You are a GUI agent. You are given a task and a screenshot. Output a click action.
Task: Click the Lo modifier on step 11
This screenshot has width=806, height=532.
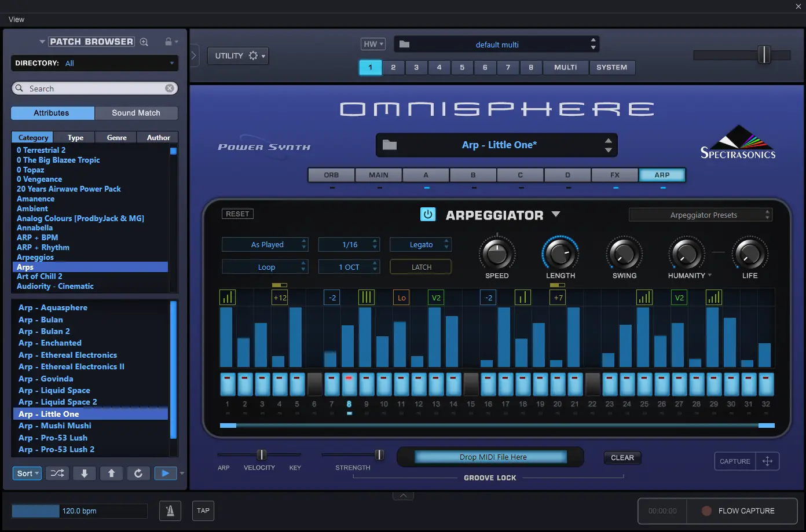coord(401,298)
